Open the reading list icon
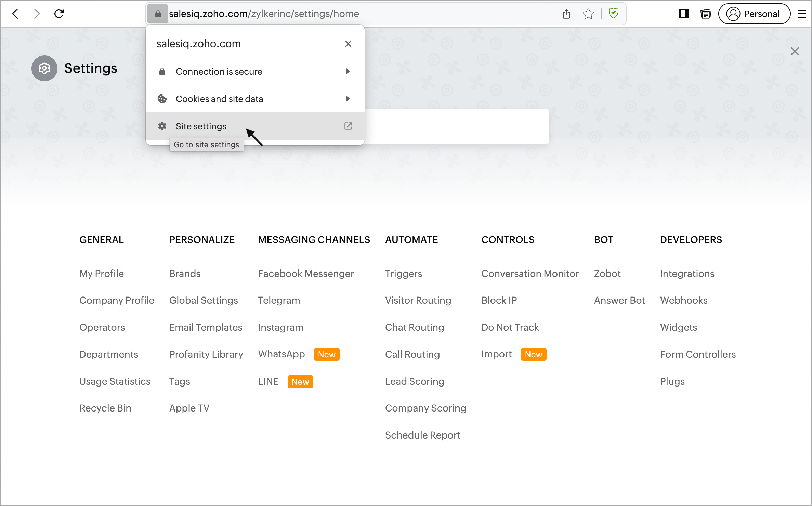This screenshot has height=506, width=812. (705, 14)
